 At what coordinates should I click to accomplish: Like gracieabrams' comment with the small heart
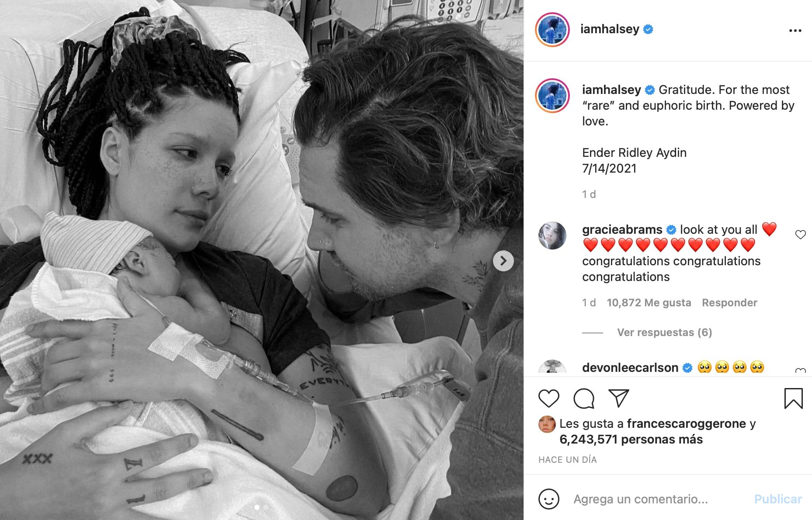pos(800,235)
